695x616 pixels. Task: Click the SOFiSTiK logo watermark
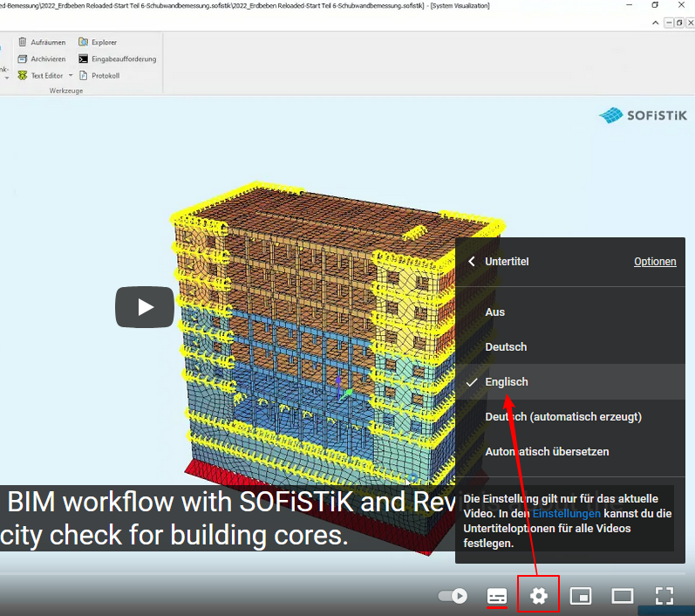pos(643,115)
